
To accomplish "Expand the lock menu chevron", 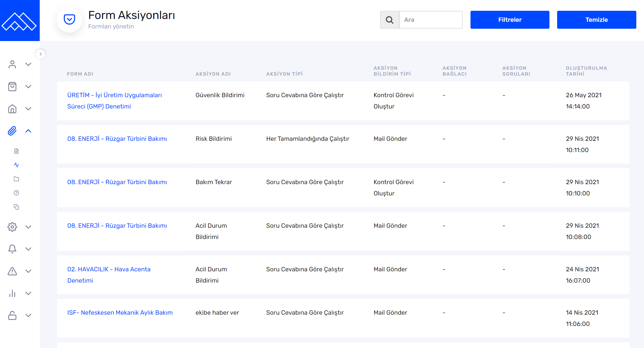I will pos(28,315).
